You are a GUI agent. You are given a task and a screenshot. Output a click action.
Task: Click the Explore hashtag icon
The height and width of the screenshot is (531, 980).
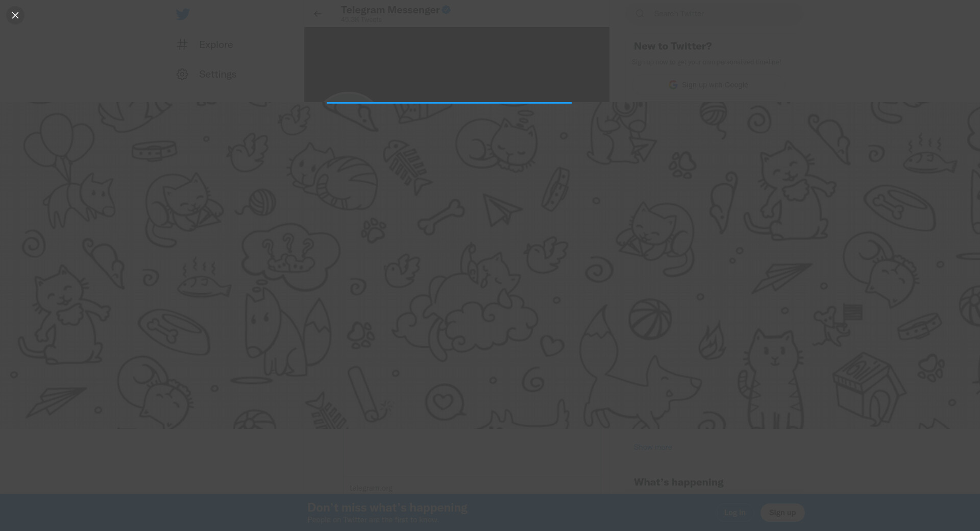click(x=182, y=45)
